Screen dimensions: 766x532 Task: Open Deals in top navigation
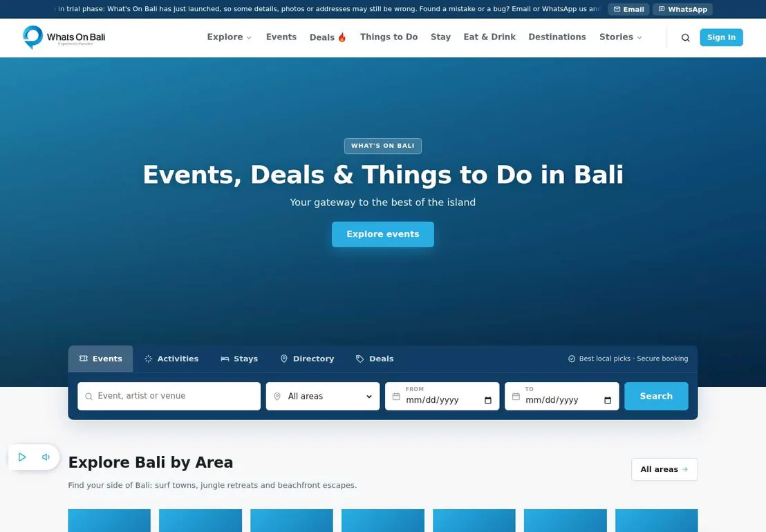click(327, 37)
